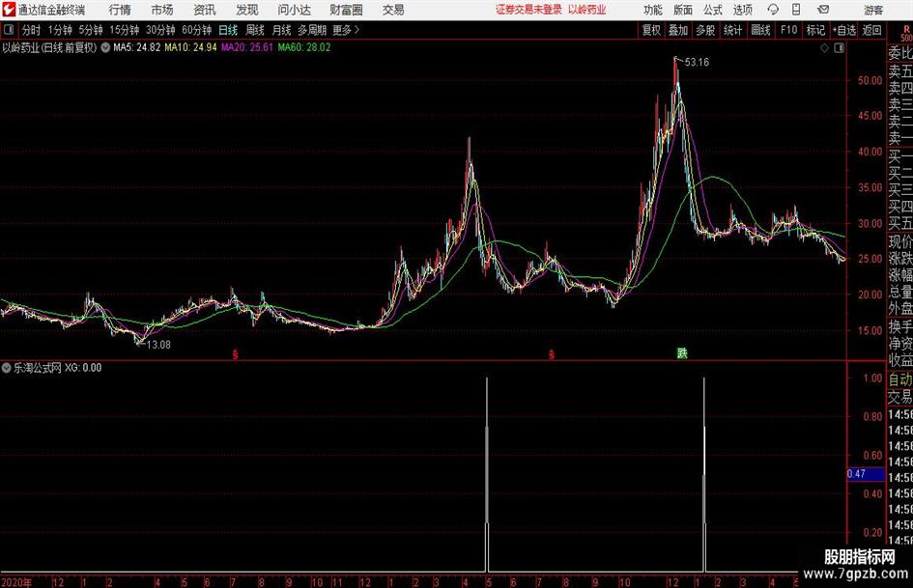Viewport: 913px width, 588px height.
Task: Click the 13.08 low price label
Action: [158, 345]
